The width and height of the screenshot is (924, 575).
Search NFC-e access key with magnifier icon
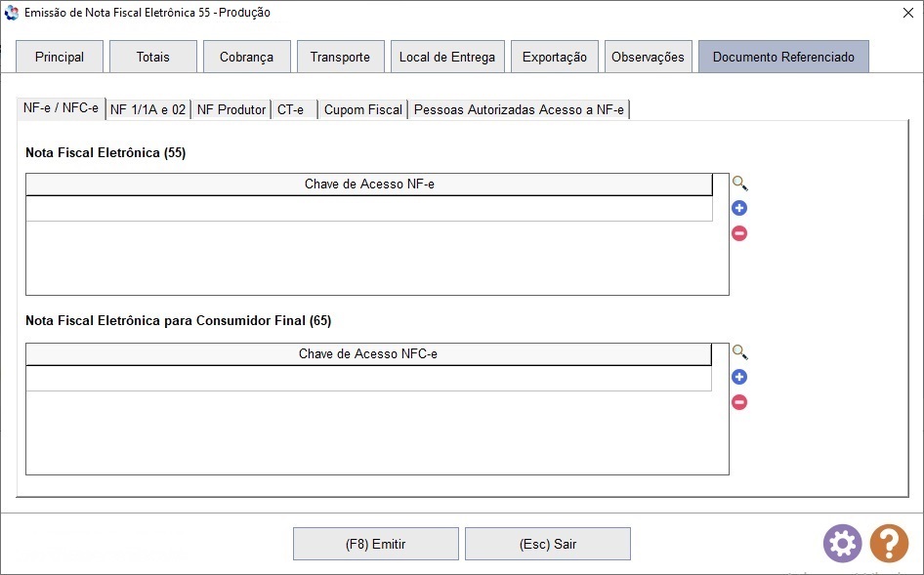739,352
